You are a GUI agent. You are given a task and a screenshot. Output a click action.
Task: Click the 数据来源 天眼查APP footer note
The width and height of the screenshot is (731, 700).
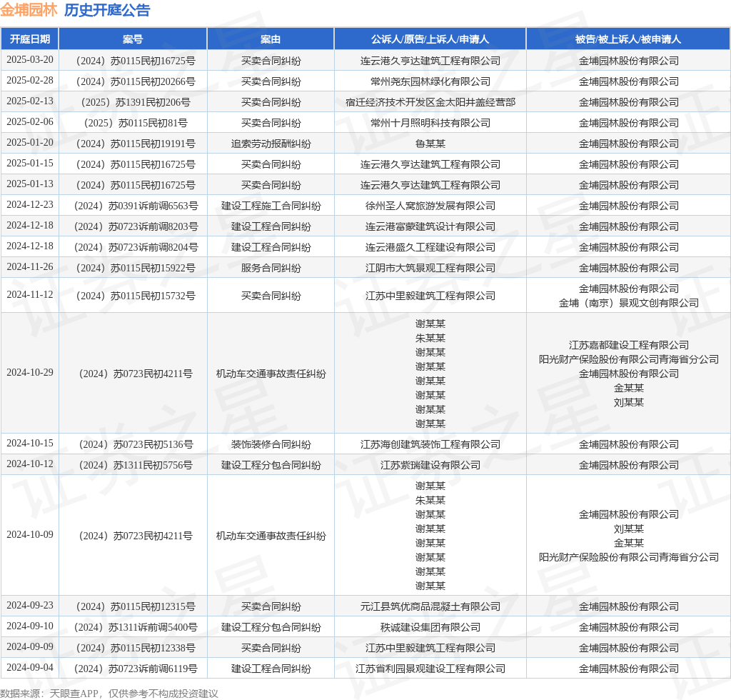[x=109, y=694]
